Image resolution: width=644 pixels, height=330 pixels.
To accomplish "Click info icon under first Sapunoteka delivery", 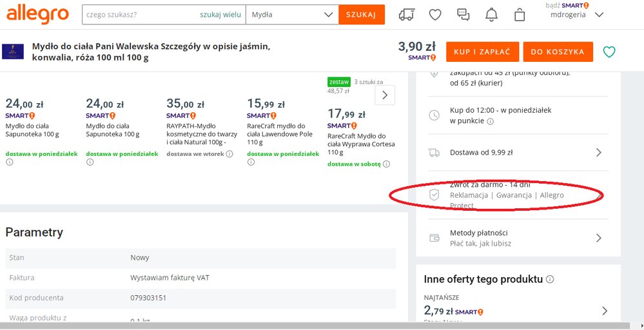I will (x=10, y=162).
